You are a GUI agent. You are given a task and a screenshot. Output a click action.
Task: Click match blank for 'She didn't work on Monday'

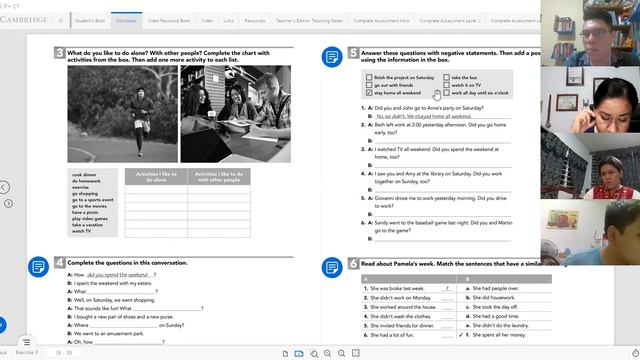tap(447, 298)
